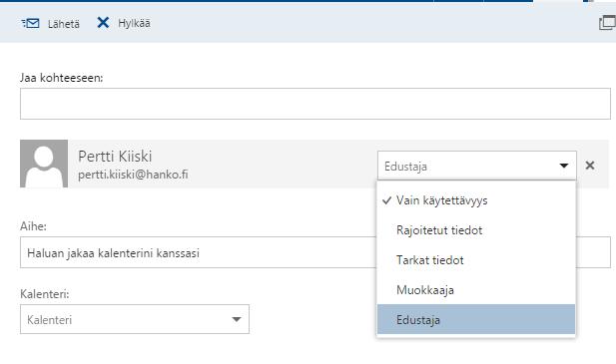The height and width of the screenshot is (364, 616).
Task: Remove Pertti Kiiski with the X icon
Action: [x=590, y=166]
